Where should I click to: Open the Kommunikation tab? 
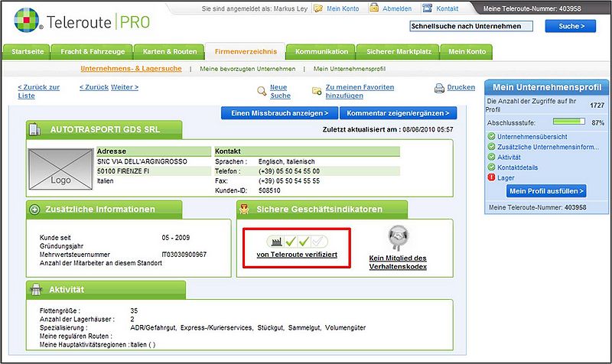point(321,51)
